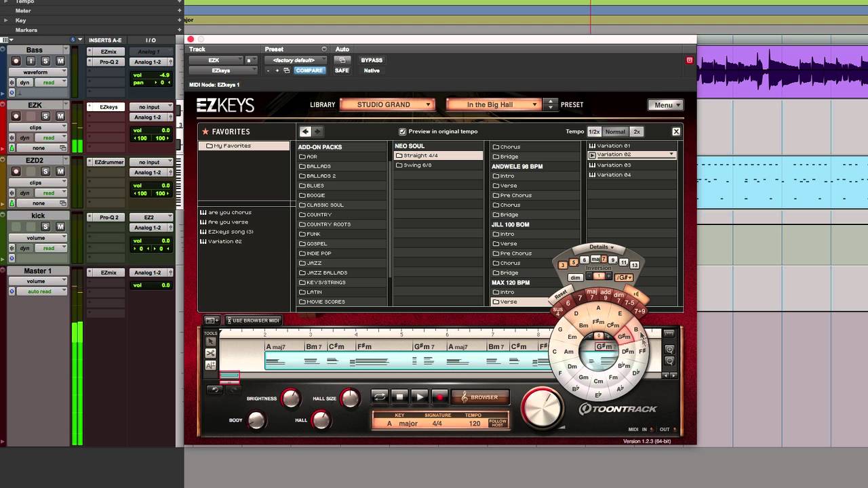The height and width of the screenshot is (488, 868).
Task: Zoom in on the EZkeys song track
Action: tap(669, 350)
